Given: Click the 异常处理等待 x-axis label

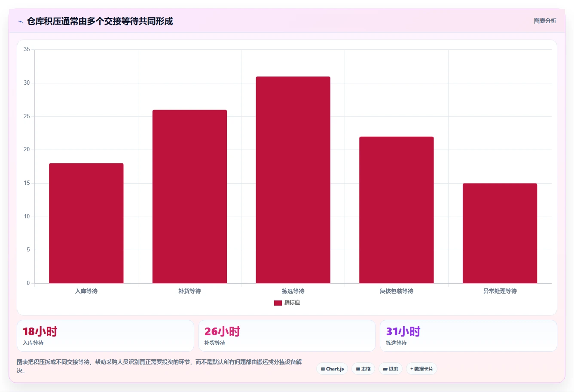Looking at the screenshot, I should pos(500,291).
